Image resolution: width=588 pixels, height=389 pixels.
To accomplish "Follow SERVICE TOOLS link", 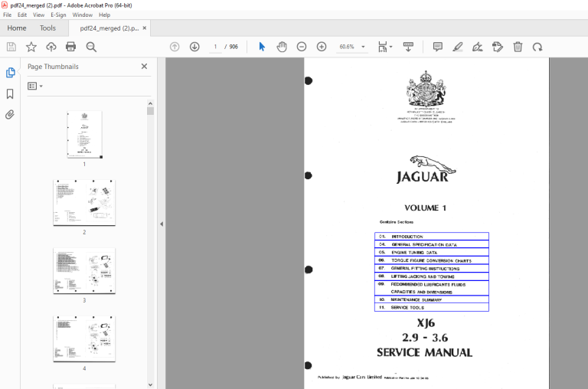I will coord(432,307).
